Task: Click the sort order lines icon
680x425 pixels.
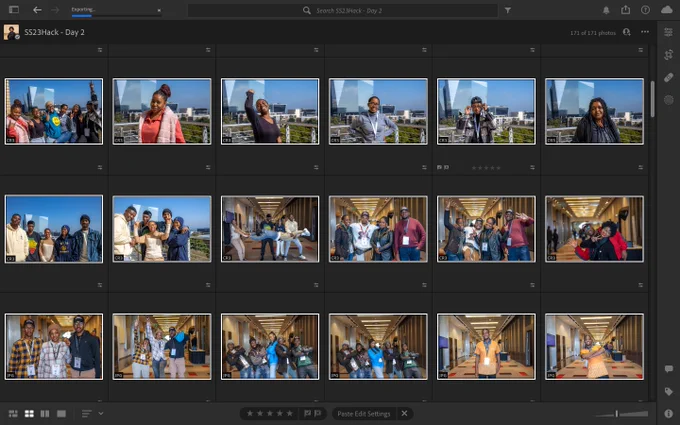Action: (x=87, y=414)
